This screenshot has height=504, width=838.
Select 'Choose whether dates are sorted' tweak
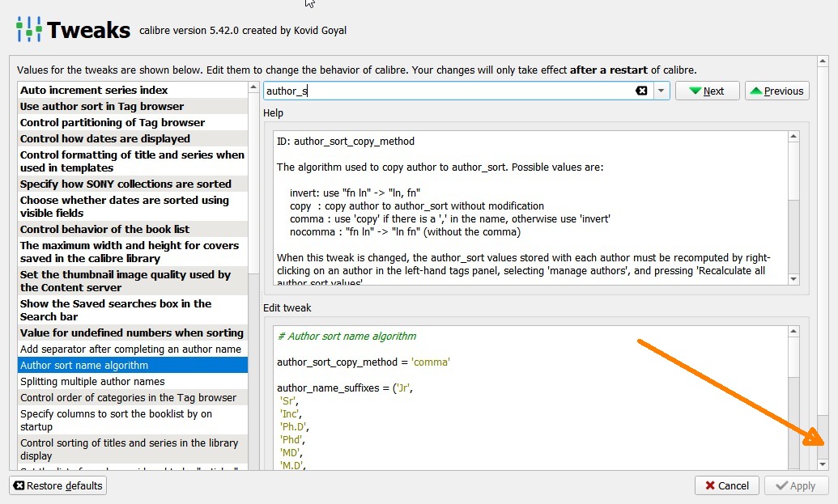pyautogui.click(x=133, y=206)
